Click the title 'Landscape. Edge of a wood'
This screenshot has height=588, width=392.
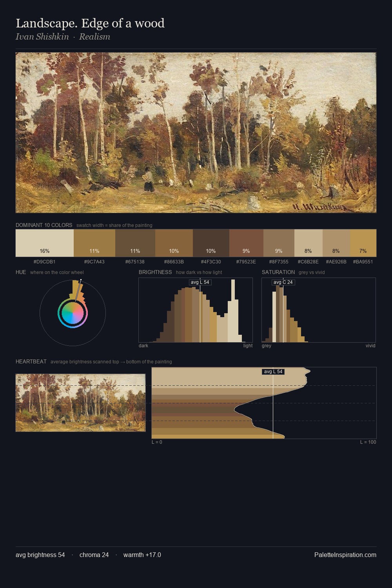(90, 23)
